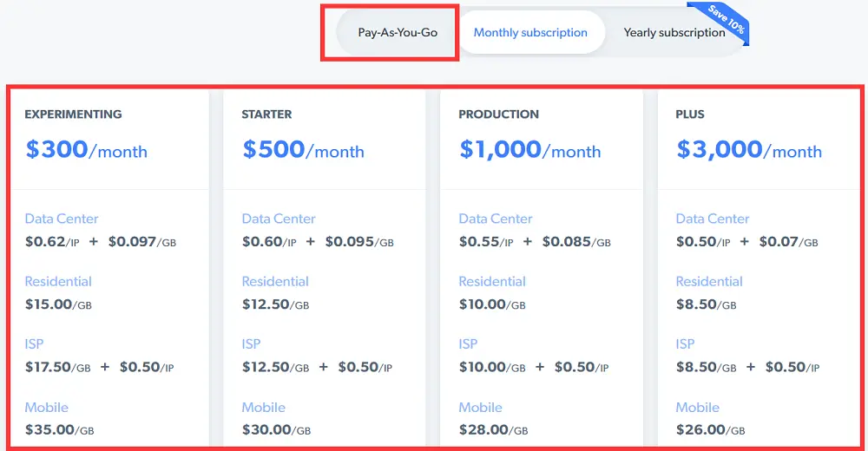Click Residential label in Experimenting plan
Viewport: 868px width, 451px height.
tap(58, 281)
